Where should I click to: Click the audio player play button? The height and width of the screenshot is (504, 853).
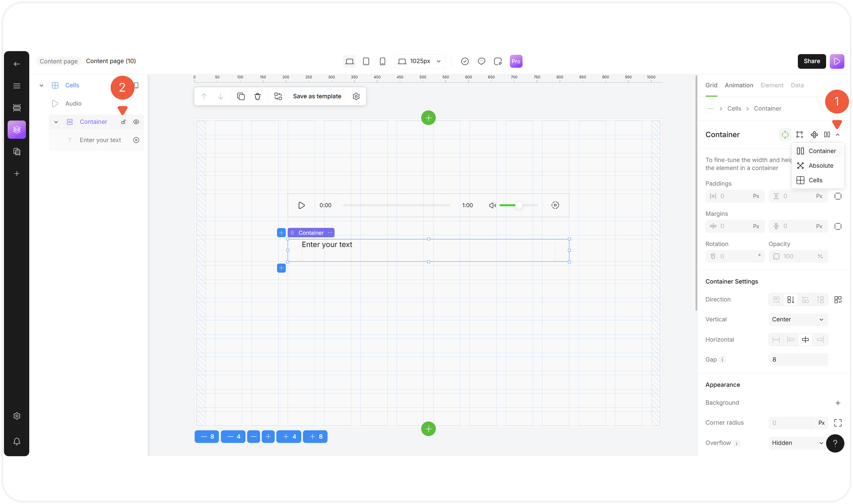tap(301, 205)
